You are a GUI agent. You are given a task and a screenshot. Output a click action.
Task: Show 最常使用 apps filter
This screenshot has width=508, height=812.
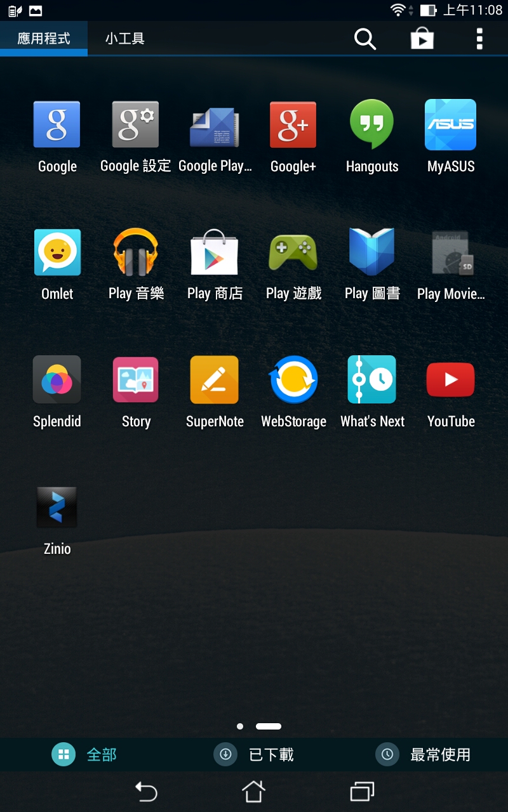pos(424,754)
